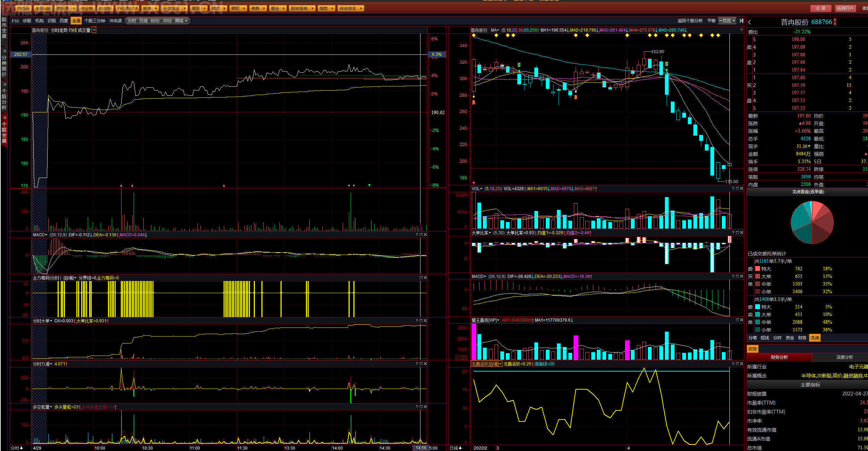The width and height of the screenshot is (868, 451).
Task: Open the 创业板 board list
Action: tap(87, 8)
